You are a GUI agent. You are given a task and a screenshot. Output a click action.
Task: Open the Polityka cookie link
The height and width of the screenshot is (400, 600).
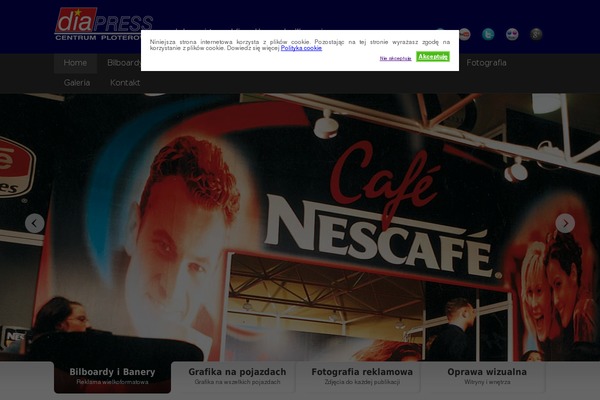click(301, 48)
